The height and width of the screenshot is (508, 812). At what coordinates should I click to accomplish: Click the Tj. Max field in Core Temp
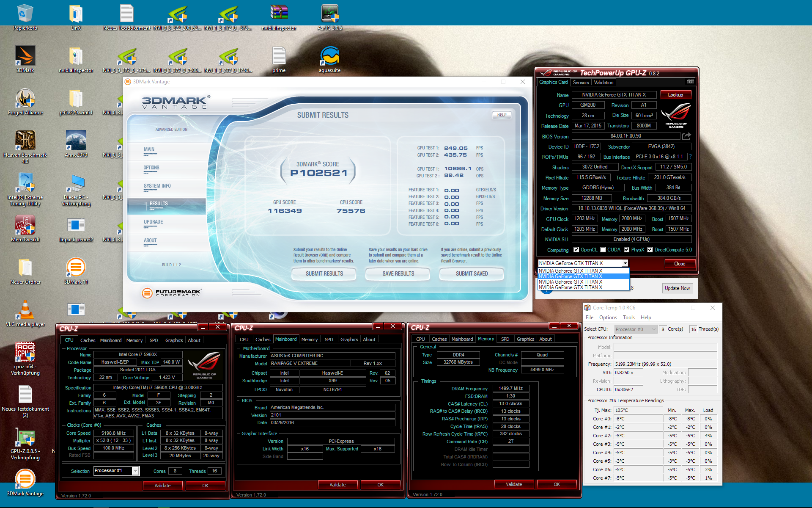coord(638,410)
